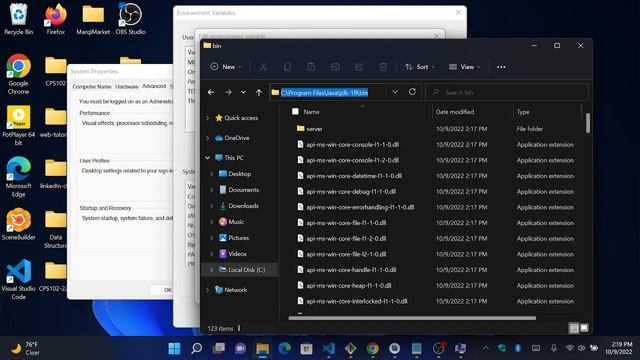This screenshot has width=640, height=360.
Task: Open SceneBuilder desktop shortcut
Action: 18,224
